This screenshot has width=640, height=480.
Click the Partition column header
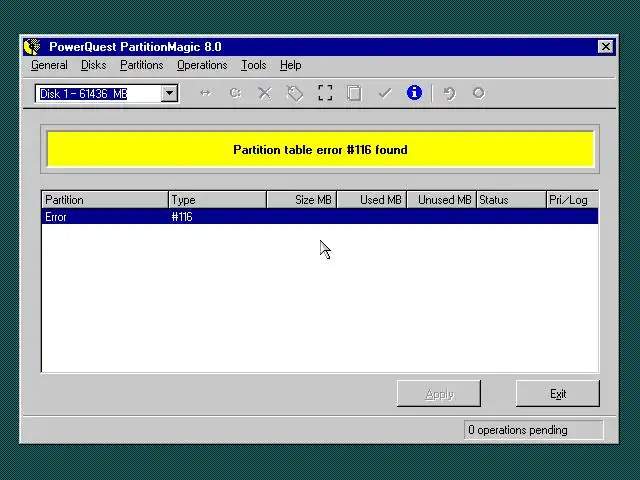click(105, 200)
